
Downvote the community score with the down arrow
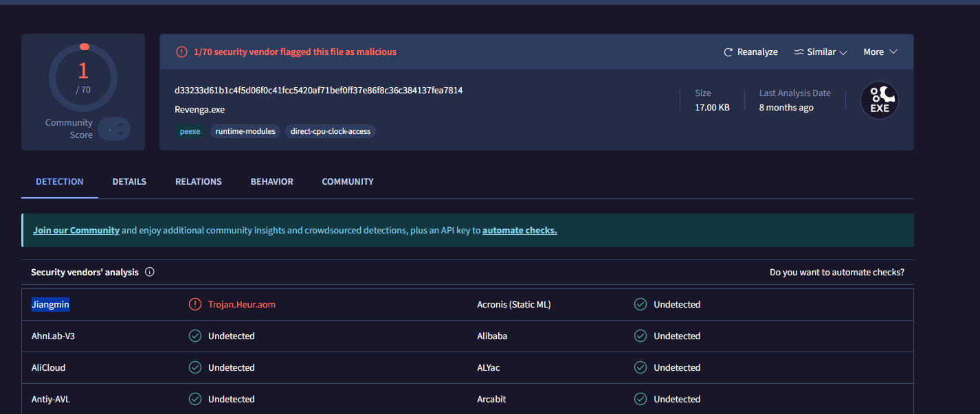tap(121, 133)
